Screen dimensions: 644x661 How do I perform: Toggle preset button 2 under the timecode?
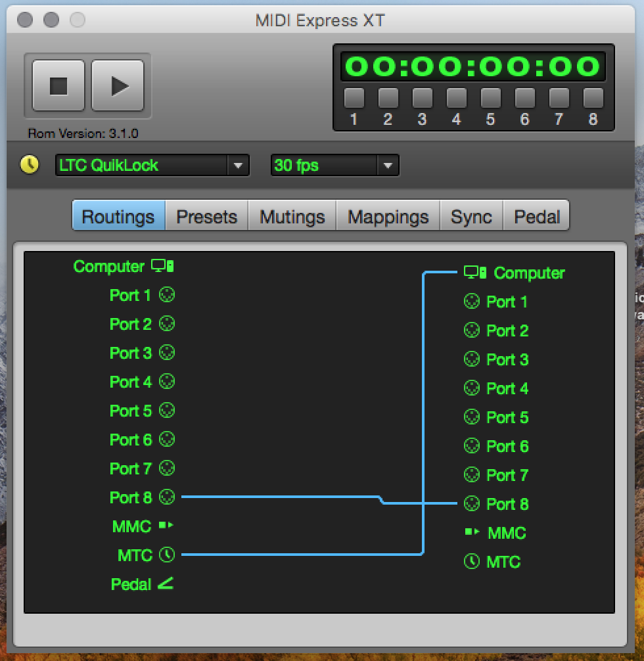388,98
